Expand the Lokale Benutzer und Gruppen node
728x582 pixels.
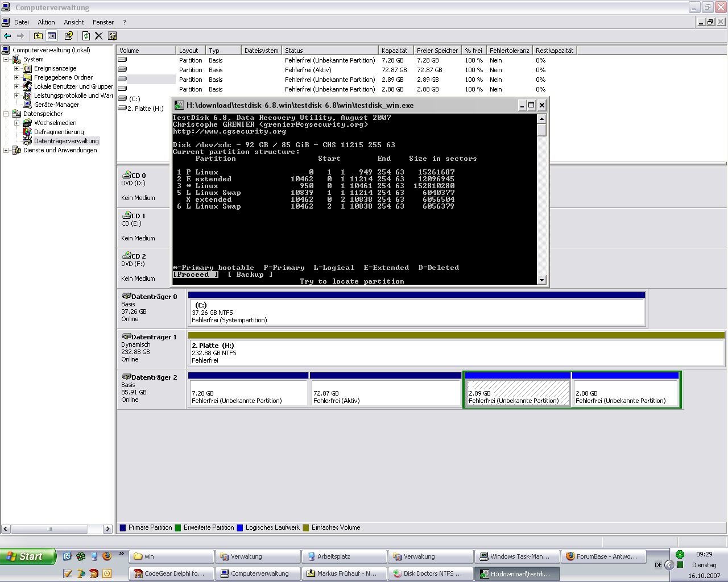[17, 86]
